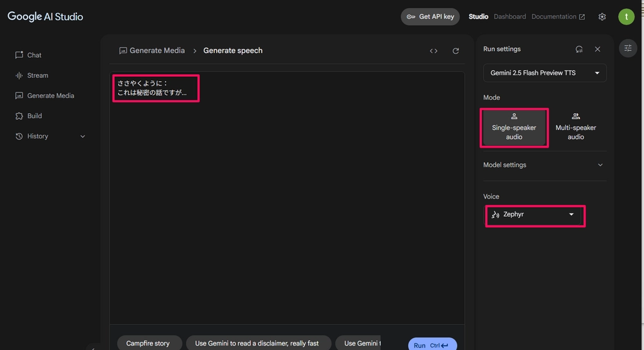
Task: Expand the History chevron in sidebar
Action: [x=82, y=136]
